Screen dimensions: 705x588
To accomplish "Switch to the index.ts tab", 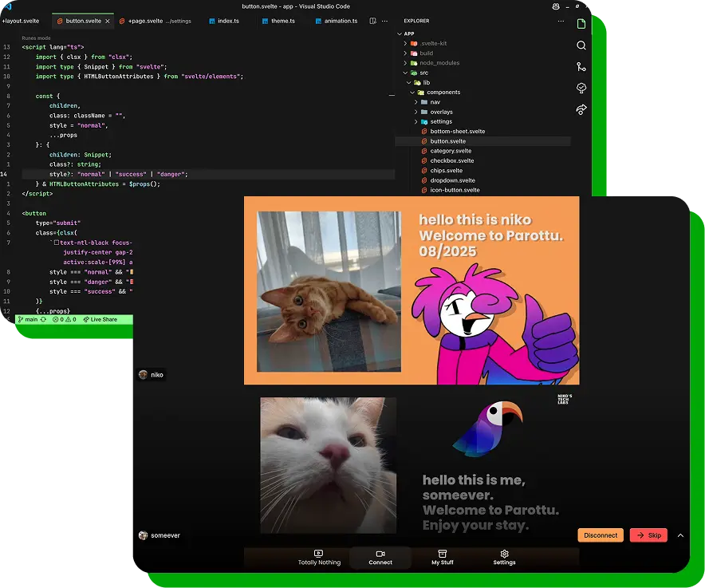I will [x=224, y=22].
